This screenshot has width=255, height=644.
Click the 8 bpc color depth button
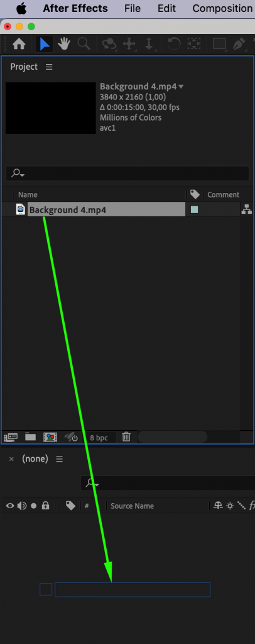[99, 438]
